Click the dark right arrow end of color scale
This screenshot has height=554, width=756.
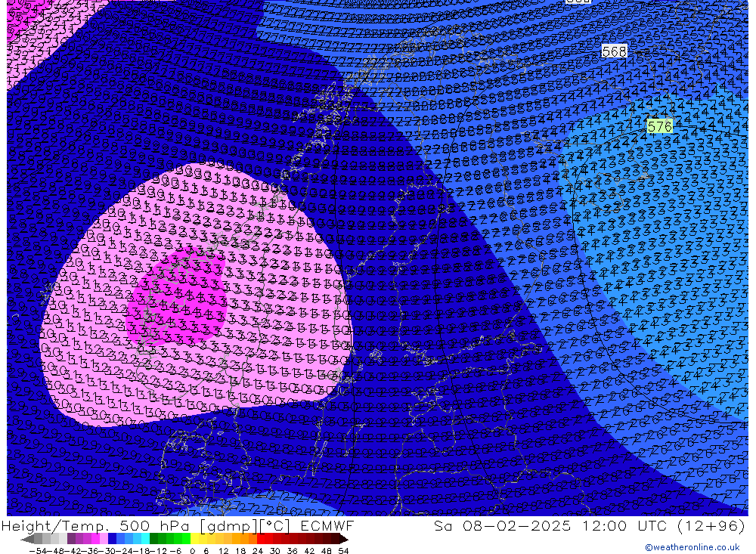344,539
